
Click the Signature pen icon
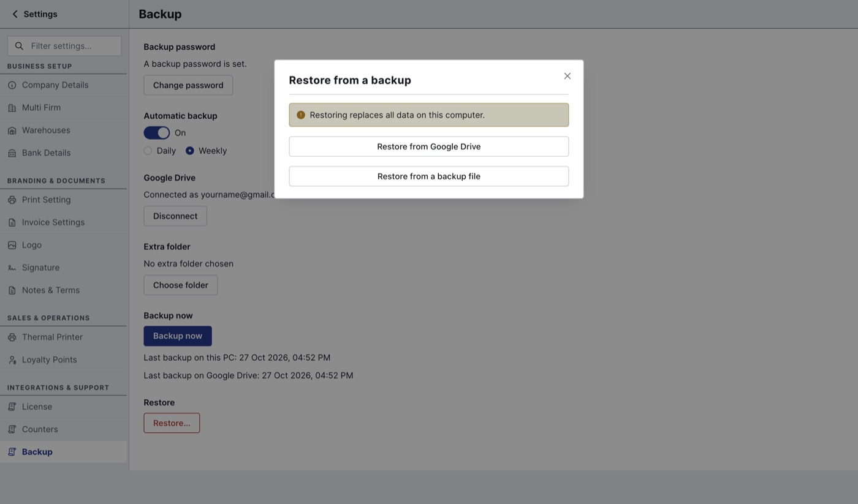tap(12, 268)
